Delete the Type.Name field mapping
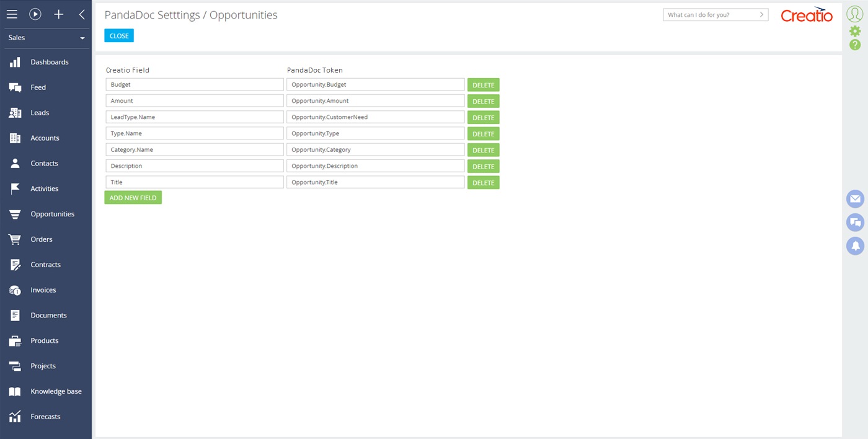Viewport: 868px width, 439px height. pos(484,134)
